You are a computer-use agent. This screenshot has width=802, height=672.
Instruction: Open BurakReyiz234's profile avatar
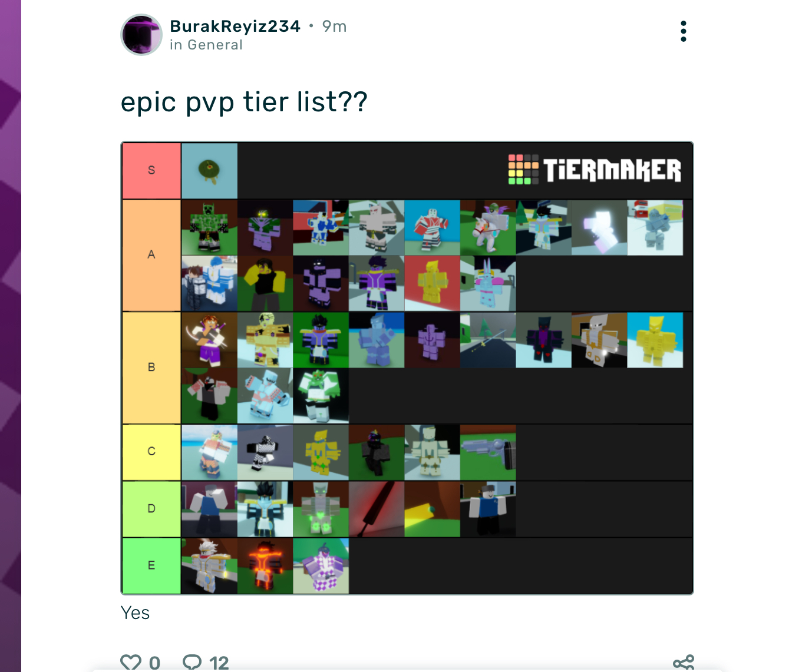pyautogui.click(x=141, y=35)
